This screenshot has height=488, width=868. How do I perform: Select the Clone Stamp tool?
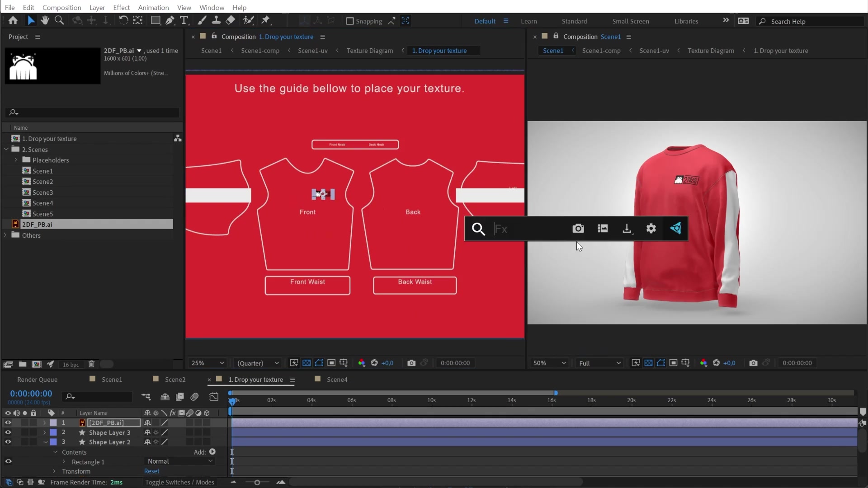[x=216, y=20]
